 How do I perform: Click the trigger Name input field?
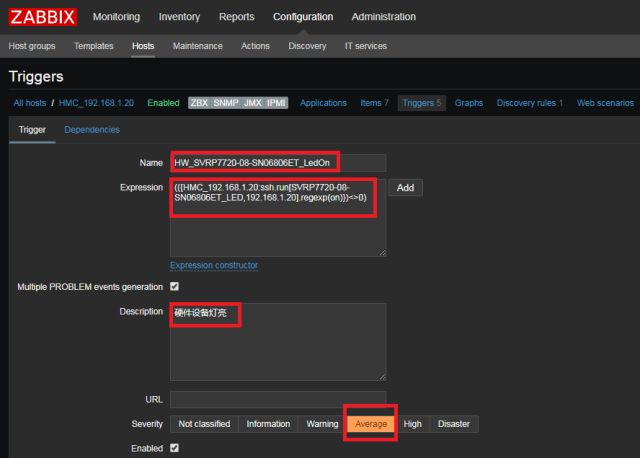click(278, 163)
